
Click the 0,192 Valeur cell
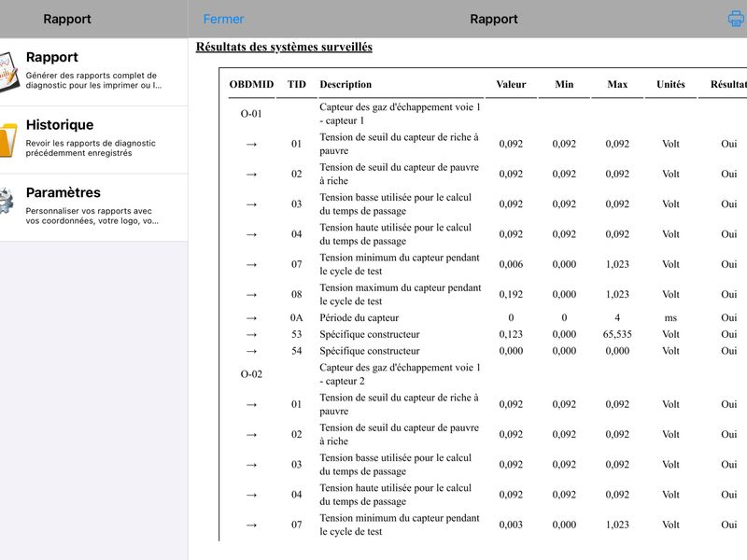[x=511, y=294]
